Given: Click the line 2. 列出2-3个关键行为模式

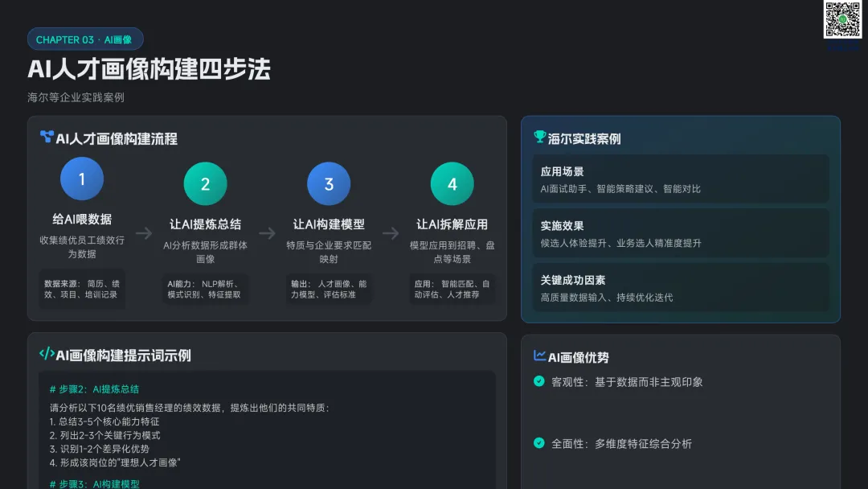Looking at the screenshot, I should point(104,435).
